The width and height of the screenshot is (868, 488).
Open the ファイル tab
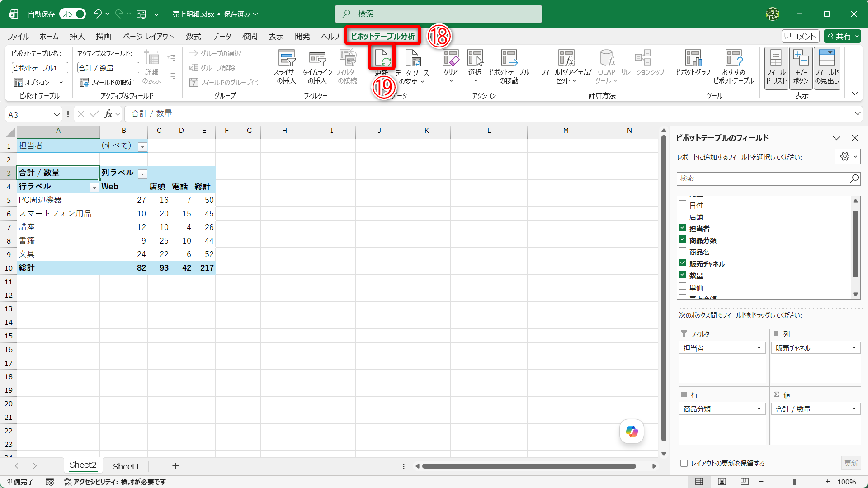[x=18, y=36]
